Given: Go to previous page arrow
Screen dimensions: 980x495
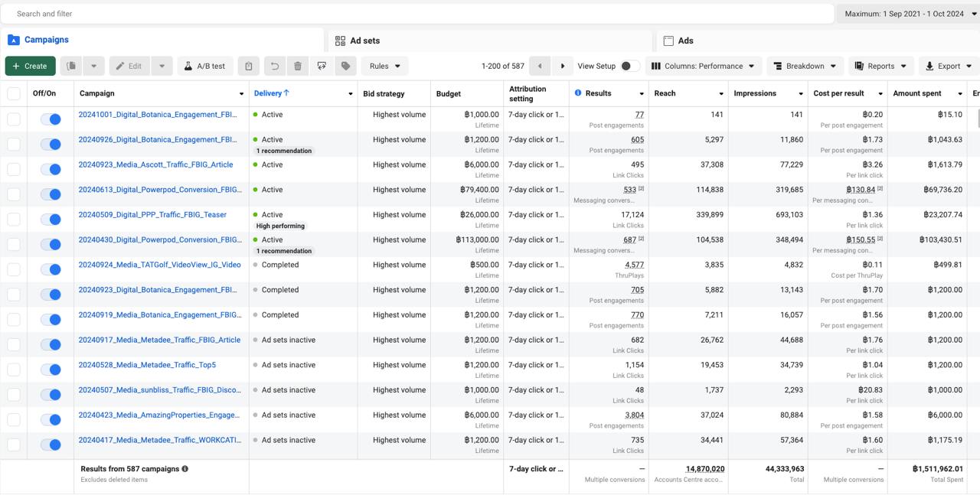Looking at the screenshot, I should [540, 66].
